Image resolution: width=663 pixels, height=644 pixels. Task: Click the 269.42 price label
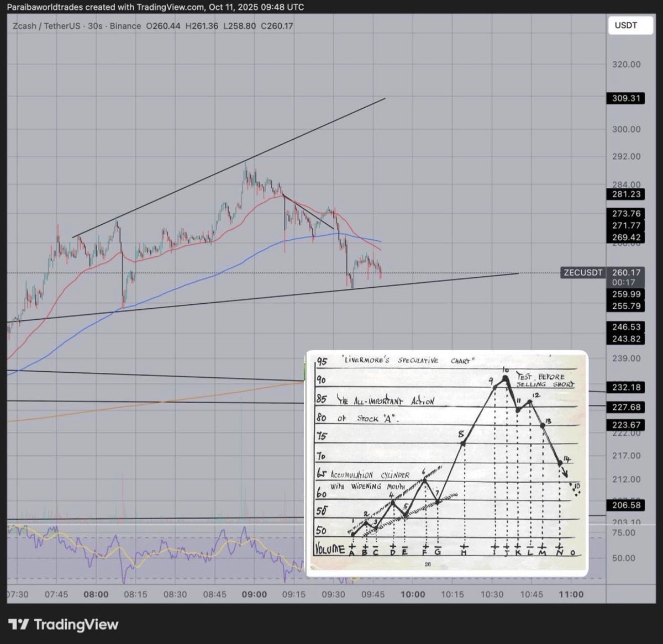[626, 237]
